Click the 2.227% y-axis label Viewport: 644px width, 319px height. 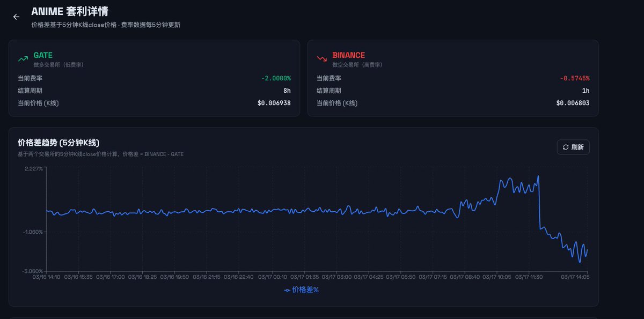point(33,168)
